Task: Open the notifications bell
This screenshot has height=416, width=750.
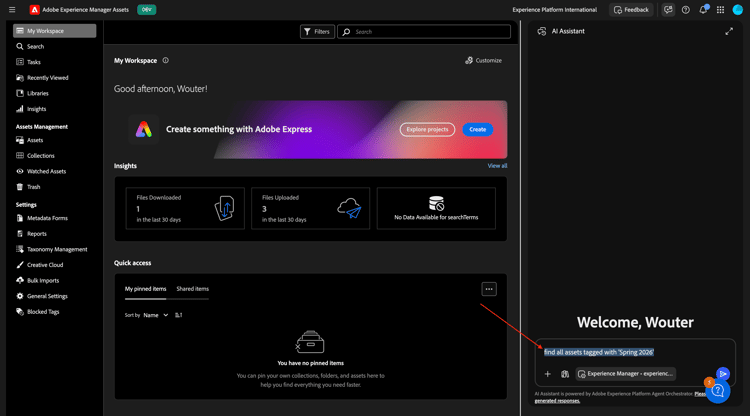Action: tap(703, 10)
